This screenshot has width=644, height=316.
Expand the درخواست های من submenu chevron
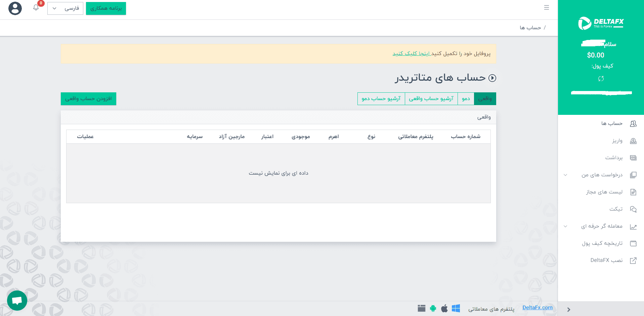pyautogui.click(x=565, y=175)
